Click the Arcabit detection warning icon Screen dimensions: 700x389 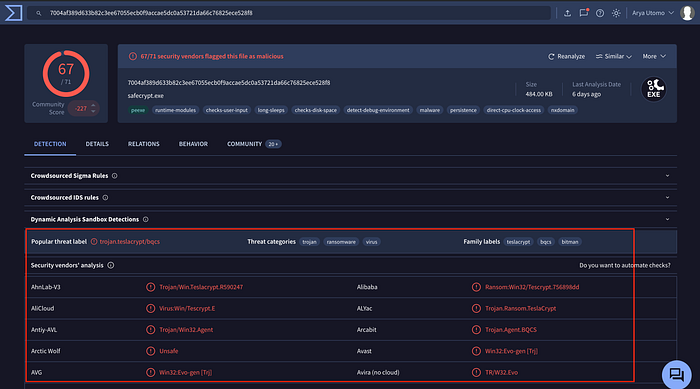[476, 330]
